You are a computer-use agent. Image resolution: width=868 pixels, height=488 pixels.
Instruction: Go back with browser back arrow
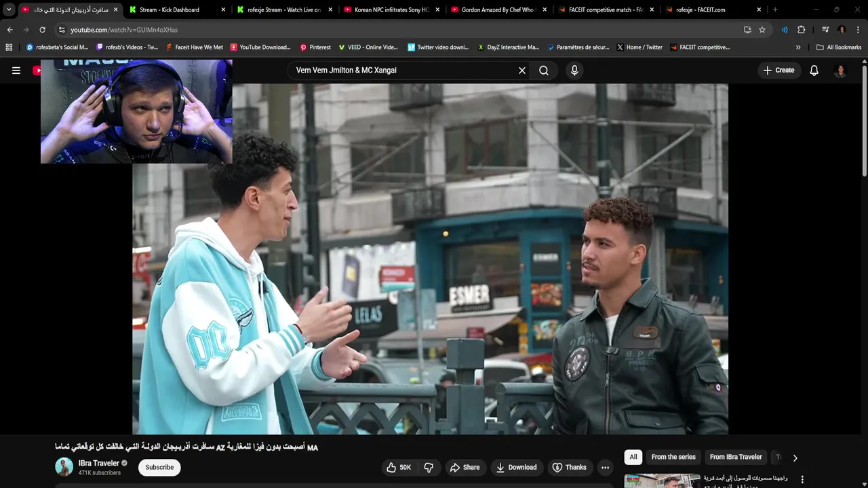[9, 30]
